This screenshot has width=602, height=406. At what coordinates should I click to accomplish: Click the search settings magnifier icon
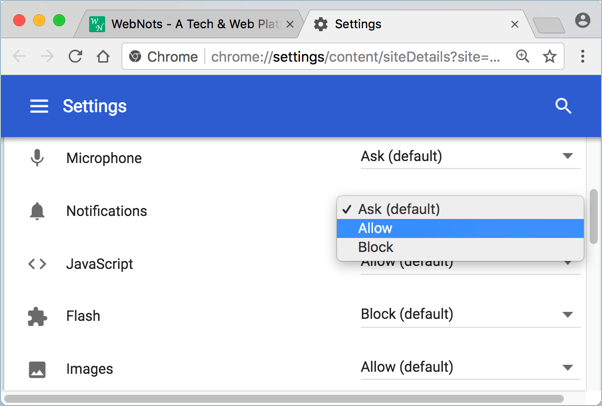(563, 106)
